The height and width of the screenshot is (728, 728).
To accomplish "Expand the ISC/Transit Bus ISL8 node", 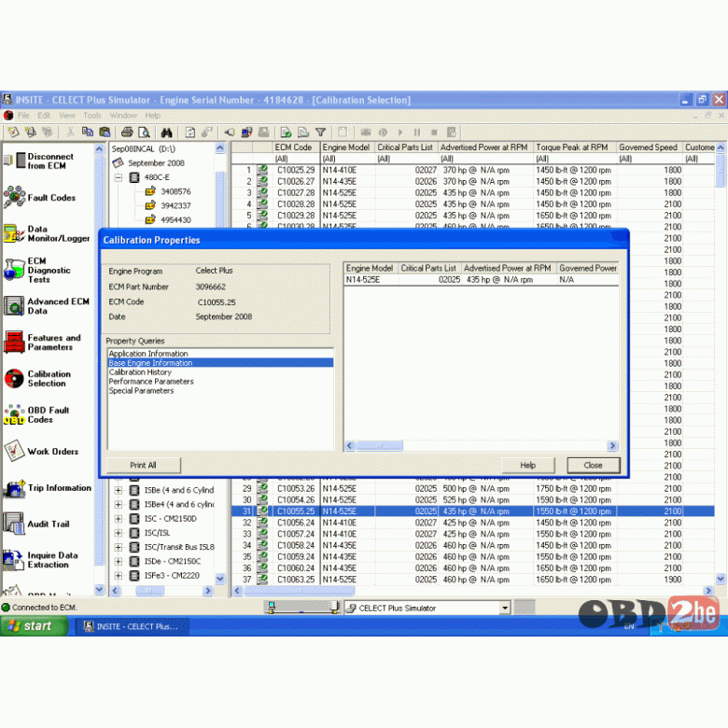I will click(119, 547).
